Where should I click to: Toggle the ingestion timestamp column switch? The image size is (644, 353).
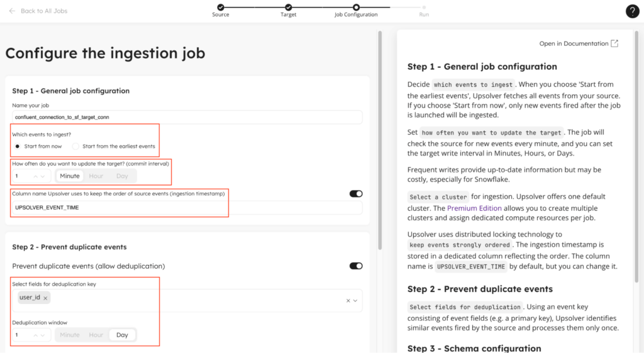[356, 194]
